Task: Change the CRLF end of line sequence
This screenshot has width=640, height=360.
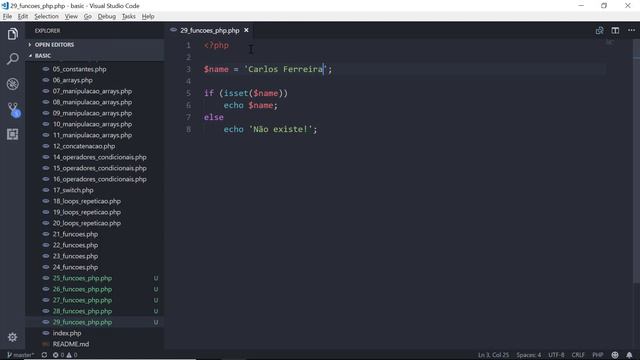Action: (578, 355)
